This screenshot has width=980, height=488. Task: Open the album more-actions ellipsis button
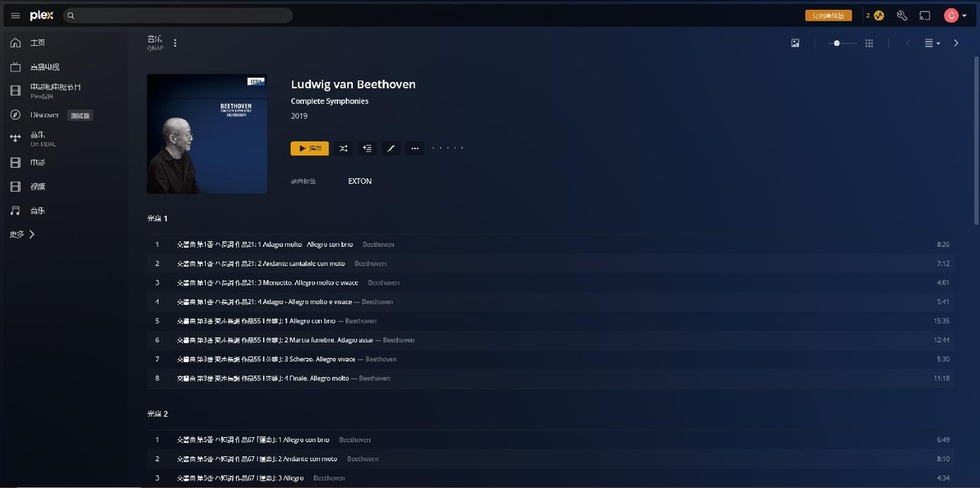coord(415,149)
